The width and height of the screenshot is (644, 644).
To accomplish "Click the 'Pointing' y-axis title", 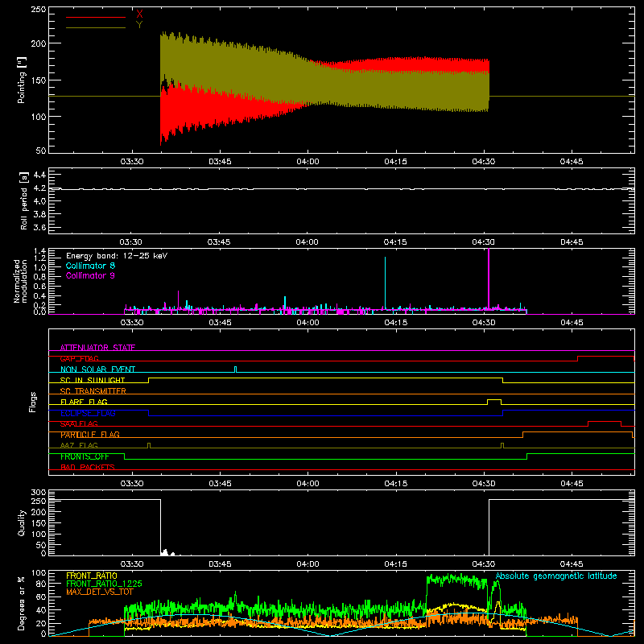I will click(22, 80).
